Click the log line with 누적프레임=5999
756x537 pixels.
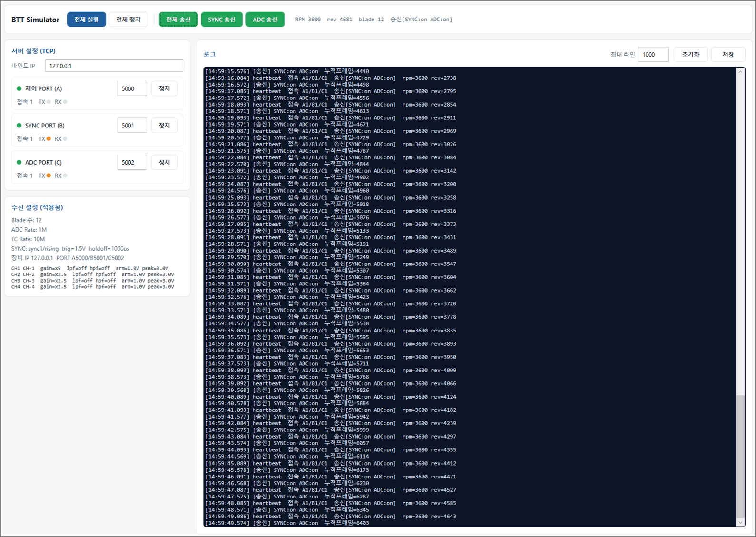coord(287,430)
